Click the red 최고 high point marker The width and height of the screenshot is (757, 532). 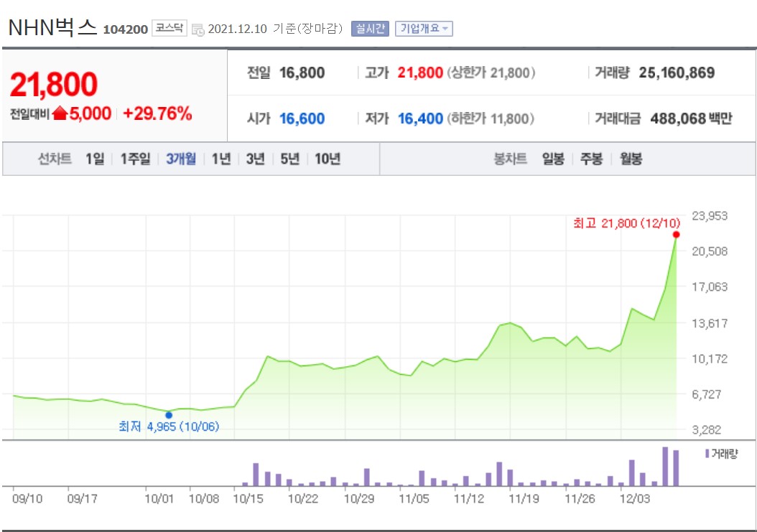point(676,235)
